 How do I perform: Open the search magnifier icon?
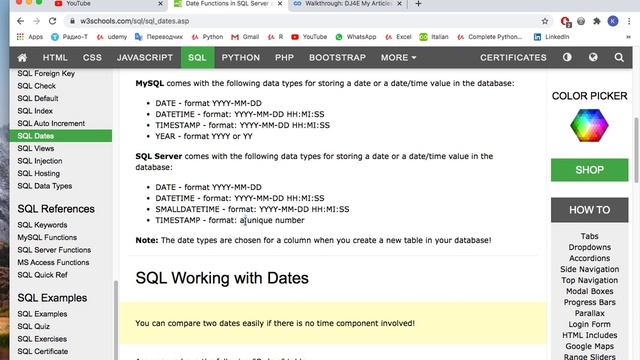pyautogui.click(x=619, y=58)
